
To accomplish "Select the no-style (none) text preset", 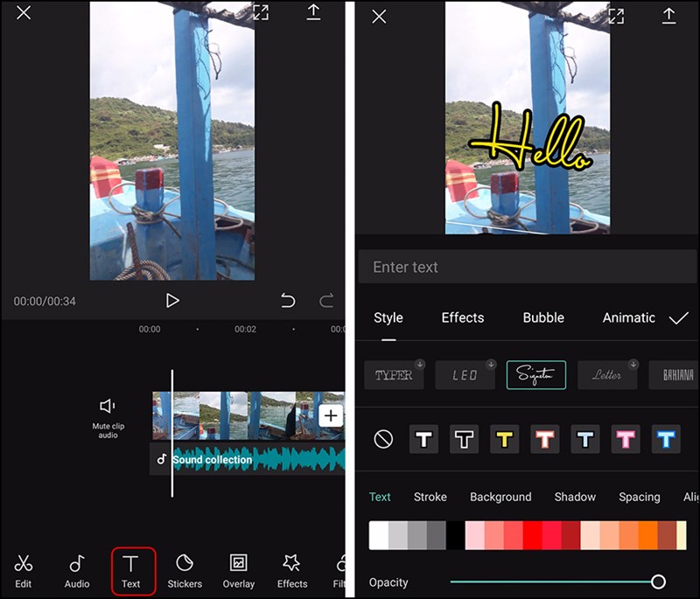I will [x=382, y=439].
